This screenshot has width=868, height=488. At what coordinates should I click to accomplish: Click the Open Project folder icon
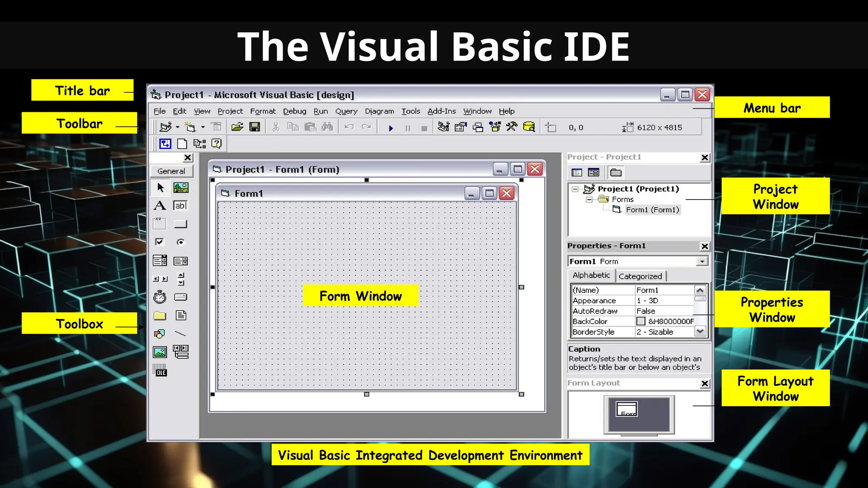[x=237, y=127]
